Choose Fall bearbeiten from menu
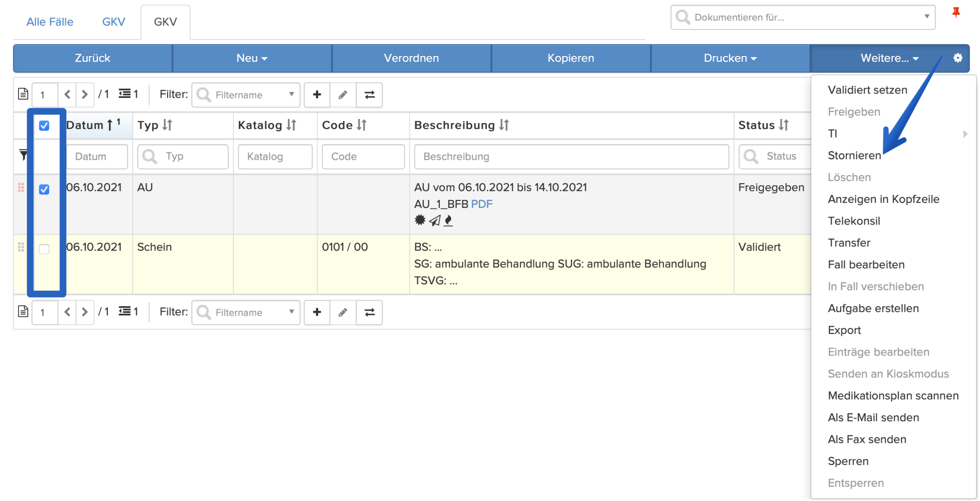Screen dimensions: 980x501 coord(866,265)
